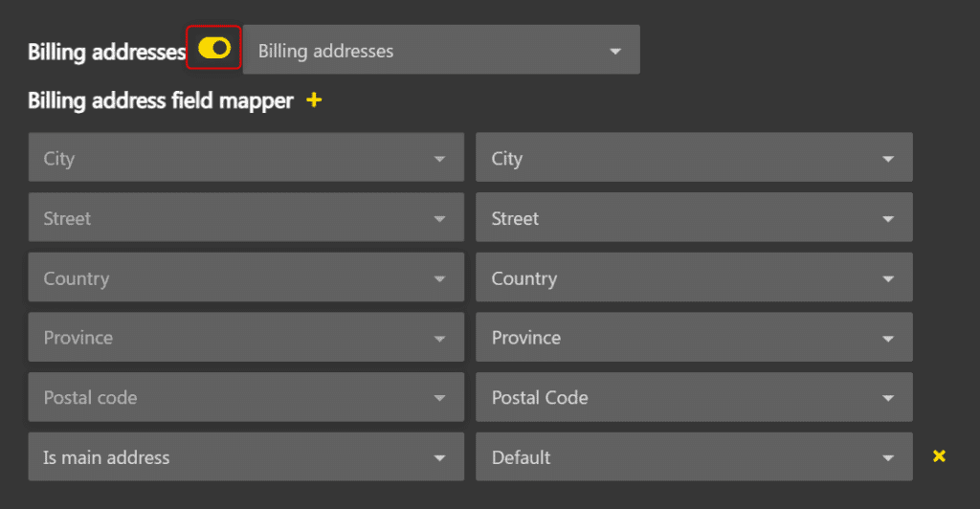This screenshot has width=980, height=509.
Task: Click the arrow on Is main address dropdown
Action: point(439,458)
